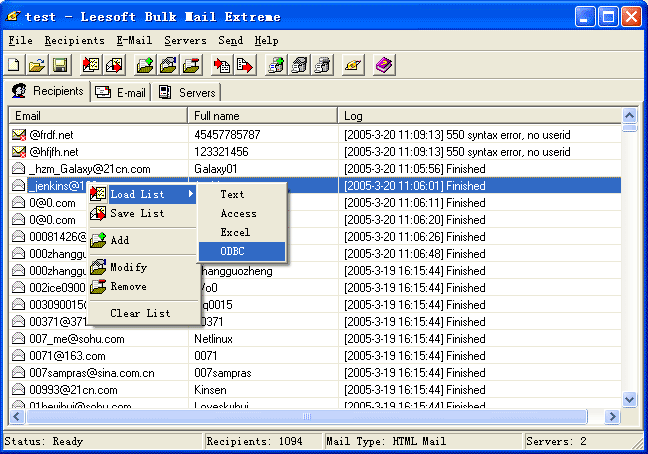Create a new project with the blank page icon
The height and width of the screenshot is (454, 648).
click(x=14, y=65)
